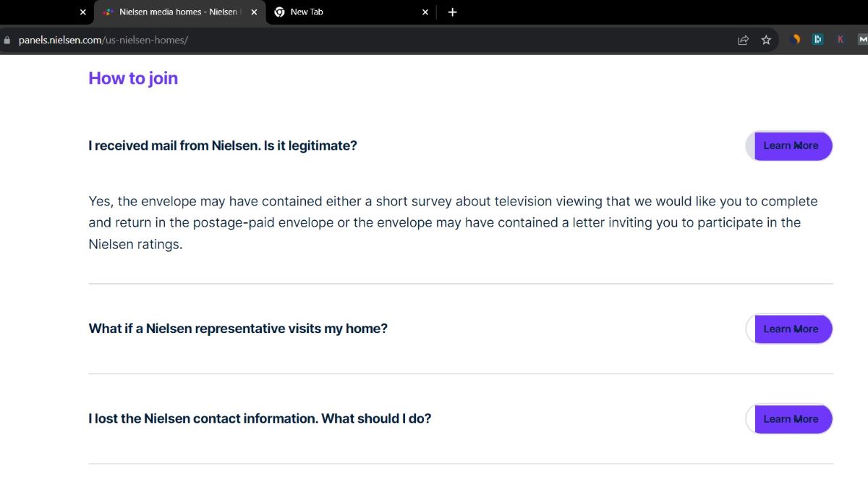
Task: Open the orange crescent extension icon
Action: pyautogui.click(x=796, y=40)
